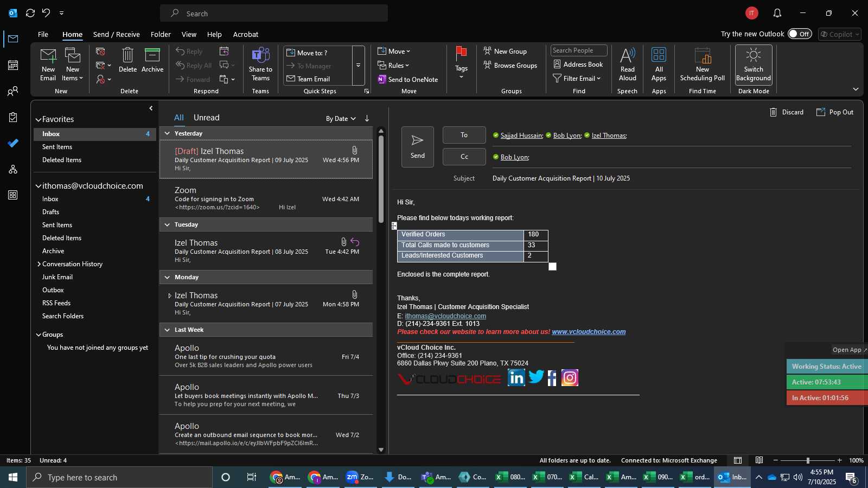Start Read Aloud speech
The height and width of the screenshot is (488, 868).
click(627, 65)
